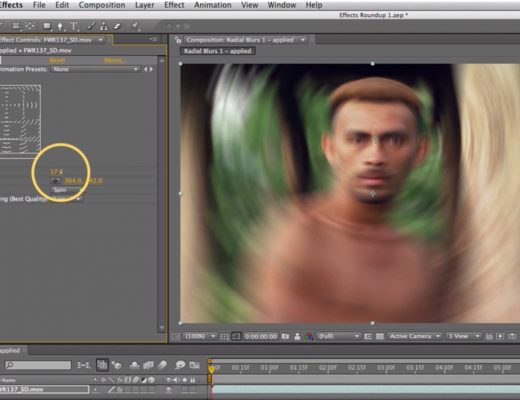Open the Help menu
Viewport: 520px width, 400px height.
click(x=314, y=5)
